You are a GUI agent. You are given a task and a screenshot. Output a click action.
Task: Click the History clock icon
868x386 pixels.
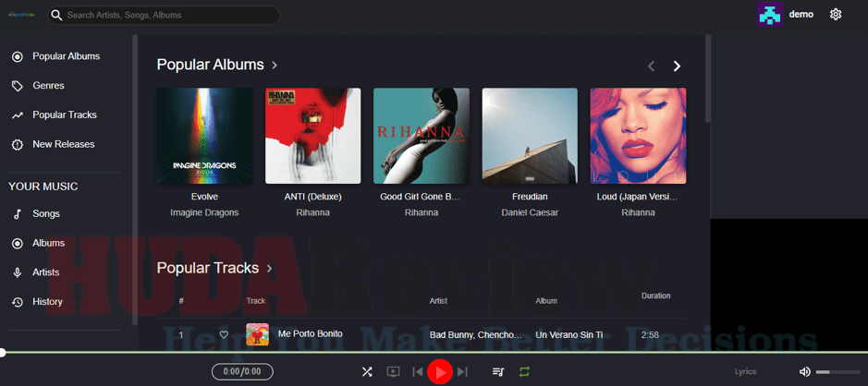click(x=18, y=302)
